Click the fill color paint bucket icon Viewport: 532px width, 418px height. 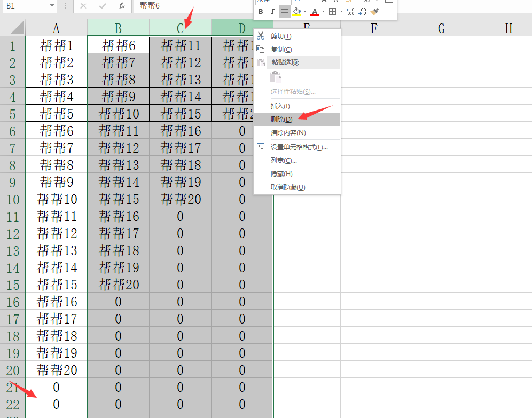[x=296, y=12]
